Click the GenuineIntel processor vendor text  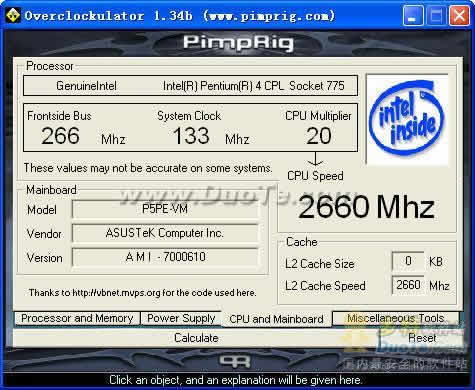coord(86,86)
